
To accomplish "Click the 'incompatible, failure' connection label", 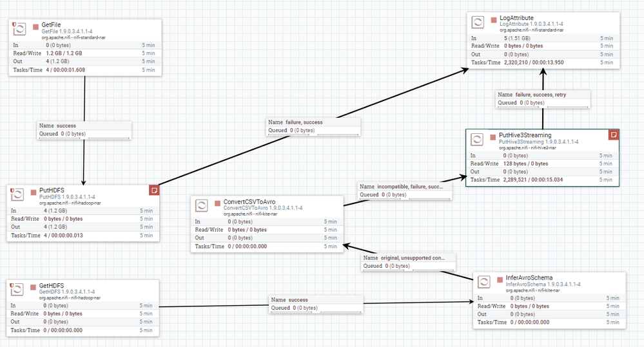I will (x=405, y=191).
